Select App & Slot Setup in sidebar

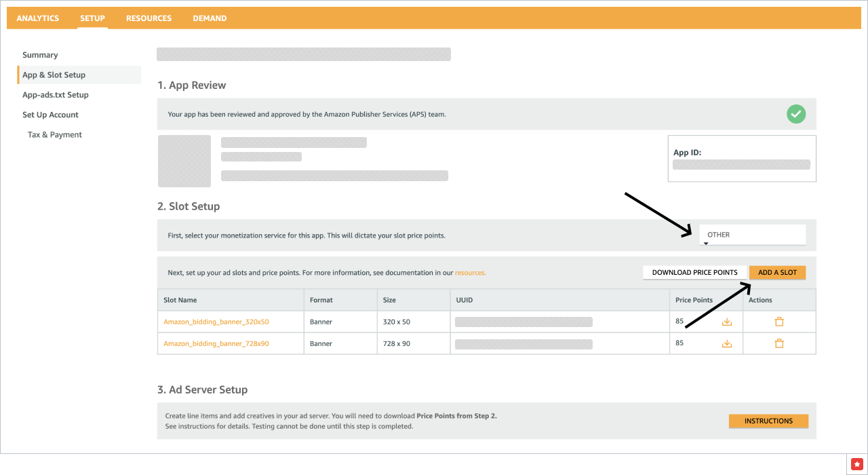click(x=54, y=75)
